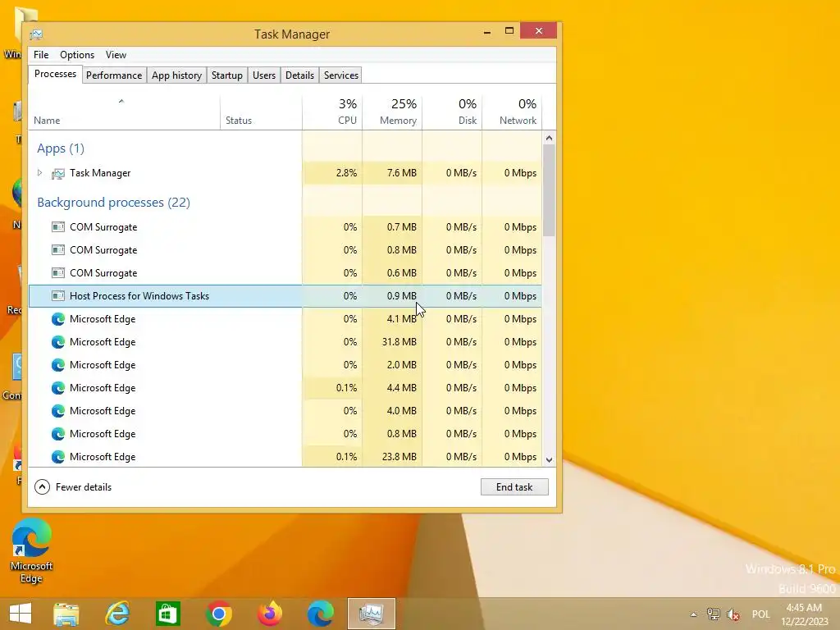Viewport: 840px width, 630px height.
Task: Click the icon beside Host Process for Windows Tasks
Action: coord(58,295)
